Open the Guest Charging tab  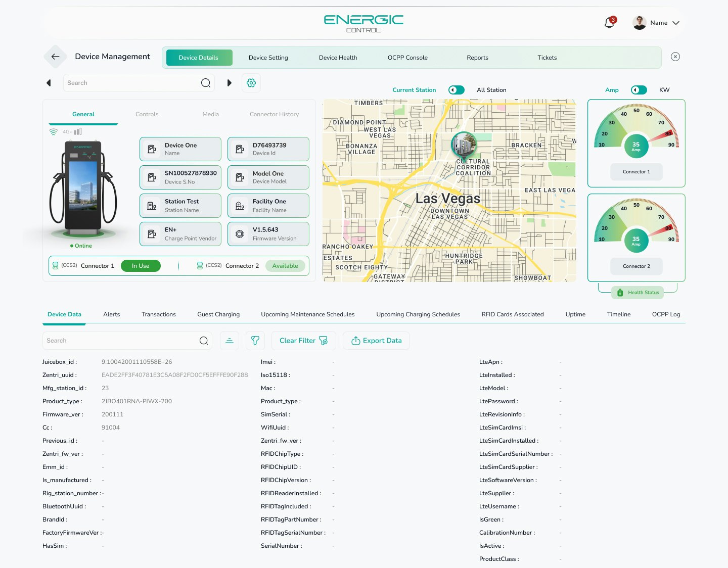click(x=218, y=314)
